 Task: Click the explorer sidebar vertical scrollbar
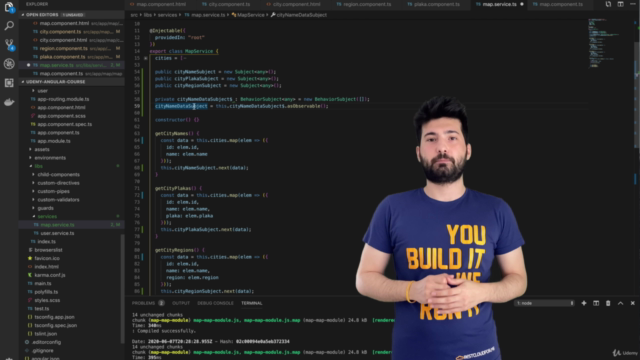click(x=122, y=288)
